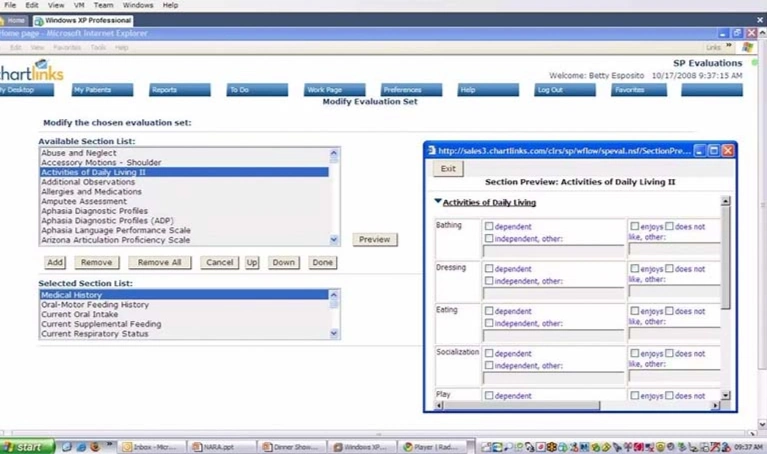Open the Help navigation tab
Image resolution: width=767 pixels, height=454 pixels.
488,90
